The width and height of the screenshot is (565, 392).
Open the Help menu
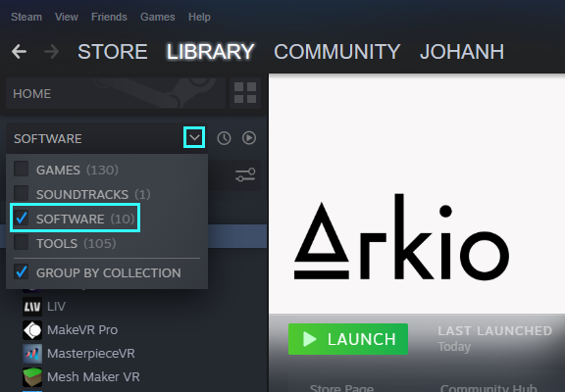[199, 17]
